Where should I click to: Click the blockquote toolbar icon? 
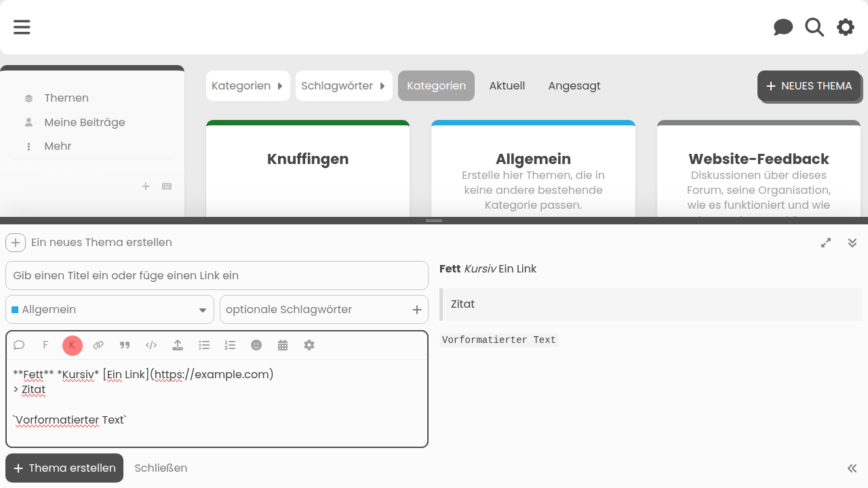point(125,345)
